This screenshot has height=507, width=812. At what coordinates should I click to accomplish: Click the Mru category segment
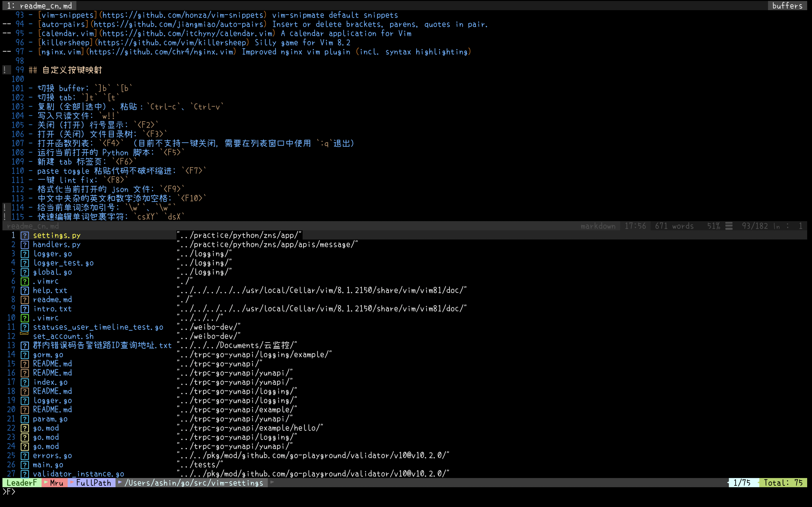point(56,483)
